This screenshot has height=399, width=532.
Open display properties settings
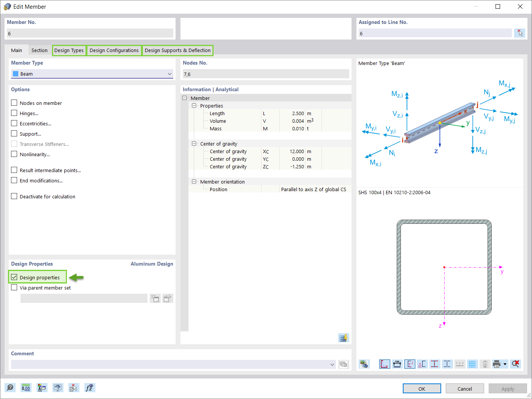coord(42,388)
